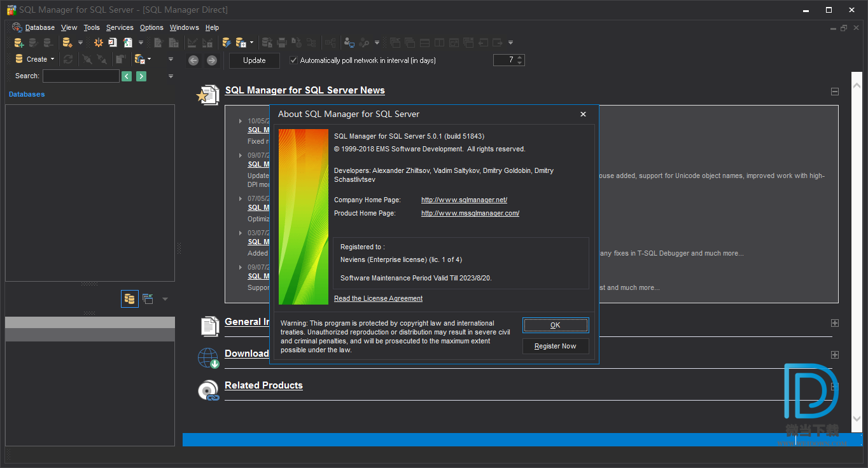Click the Update button
This screenshot has height=468, width=868.
255,60
